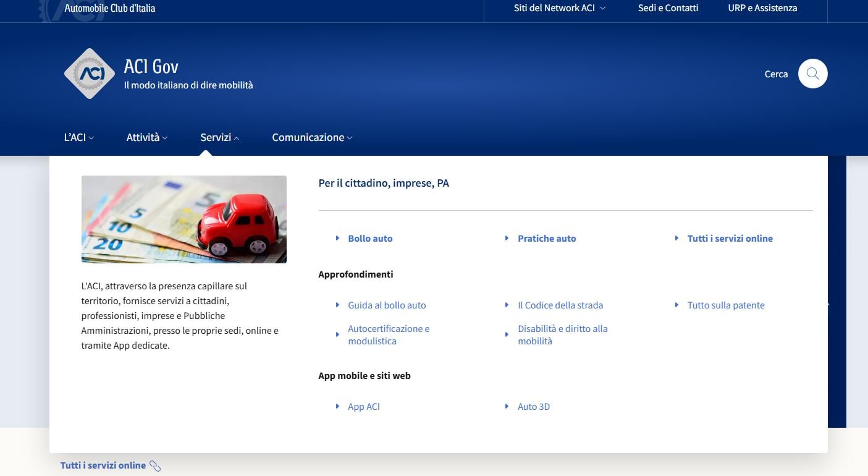Screen dimensions: 868x476
Task: Open Guida al bollo auto
Action: [387, 305]
